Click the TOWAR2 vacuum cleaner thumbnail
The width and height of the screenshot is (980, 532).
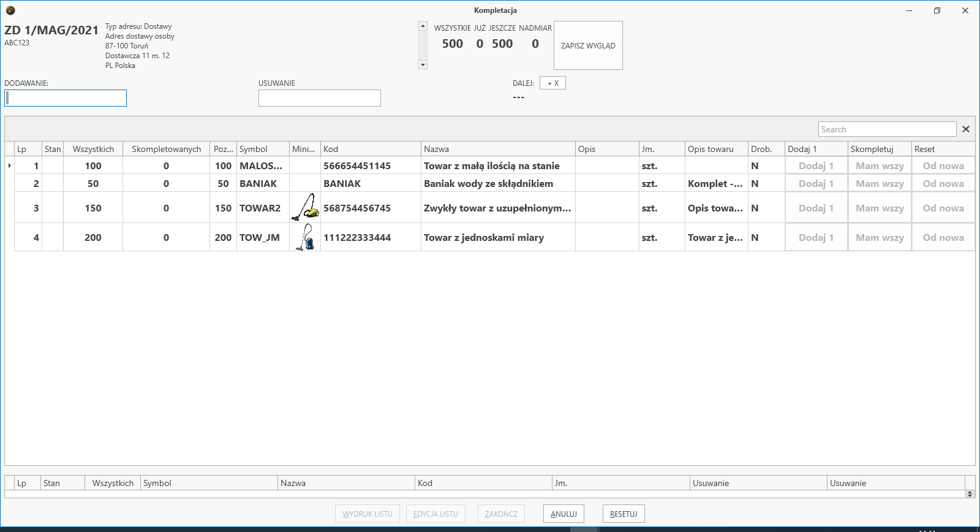305,207
